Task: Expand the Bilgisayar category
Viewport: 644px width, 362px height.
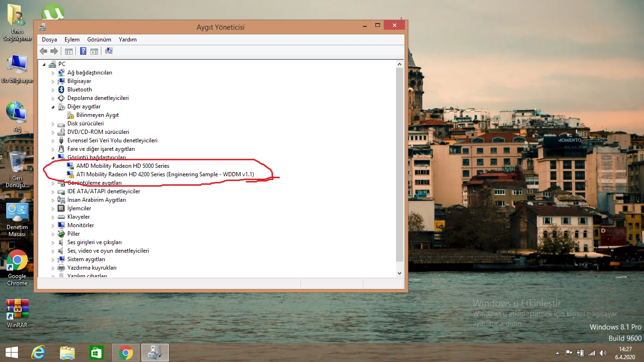Action: click(x=53, y=82)
